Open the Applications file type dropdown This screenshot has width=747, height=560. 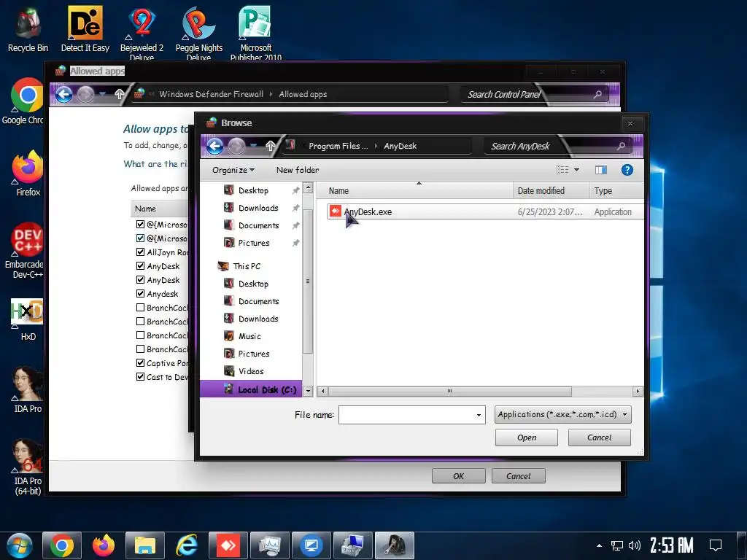pos(563,414)
